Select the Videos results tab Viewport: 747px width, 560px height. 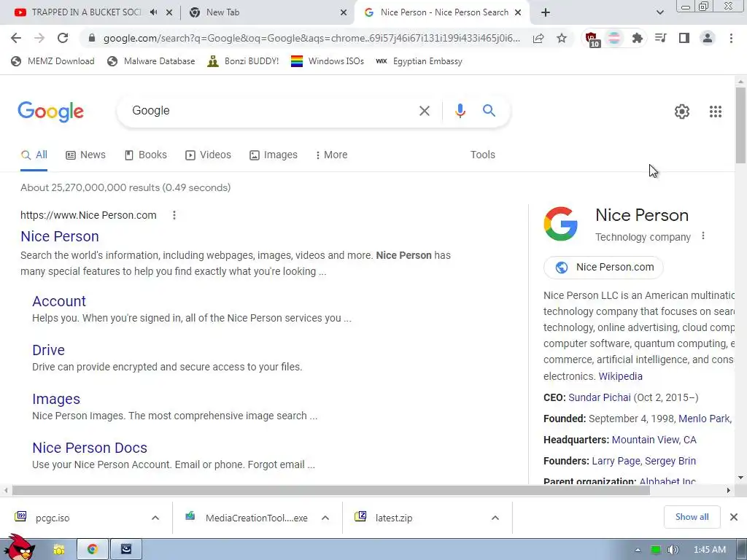pos(208,155)
